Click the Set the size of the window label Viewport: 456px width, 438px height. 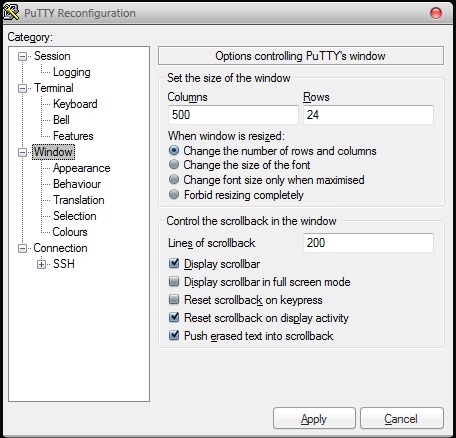pyautogui.click(x=229, y=78)
